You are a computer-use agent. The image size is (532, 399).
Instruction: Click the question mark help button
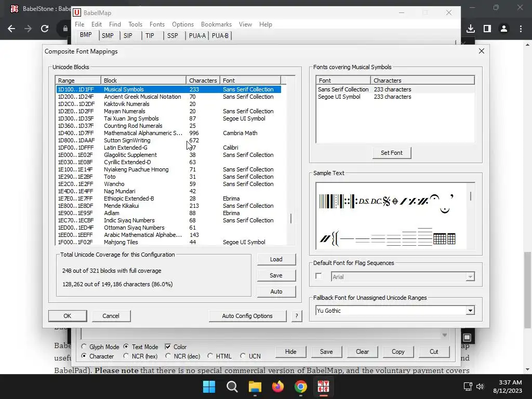(297, 316)
